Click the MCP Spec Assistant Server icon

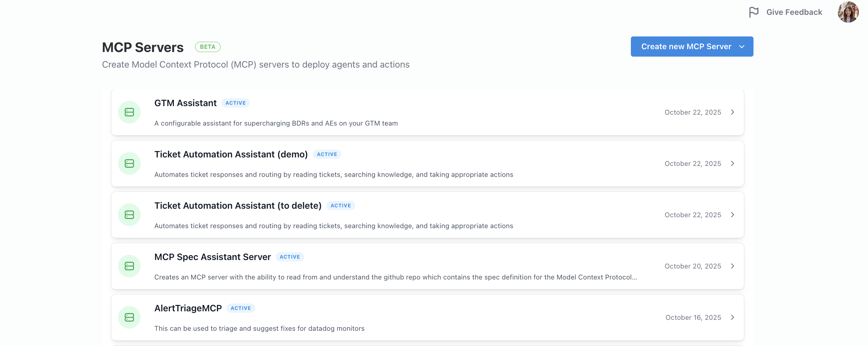coord(129,266)
